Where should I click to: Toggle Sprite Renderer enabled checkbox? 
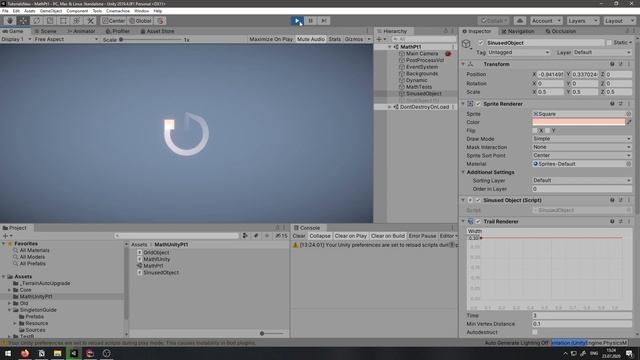pos(478,104)
